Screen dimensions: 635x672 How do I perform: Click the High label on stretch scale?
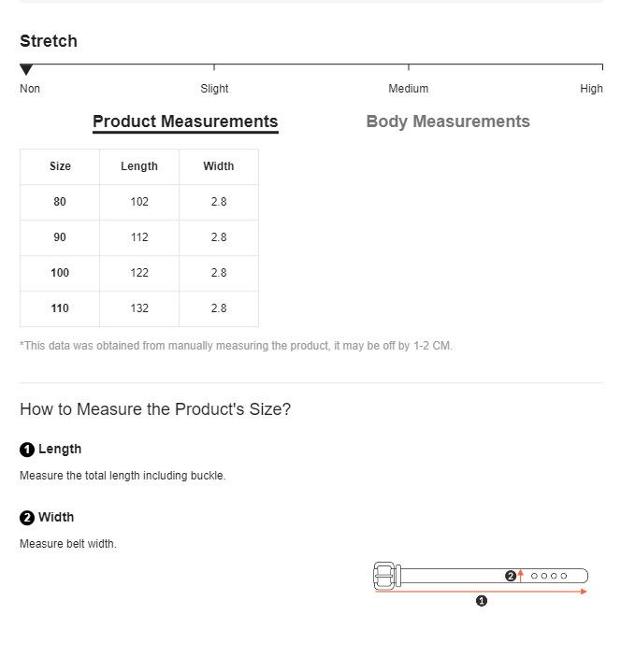click(x=591, y=89)
